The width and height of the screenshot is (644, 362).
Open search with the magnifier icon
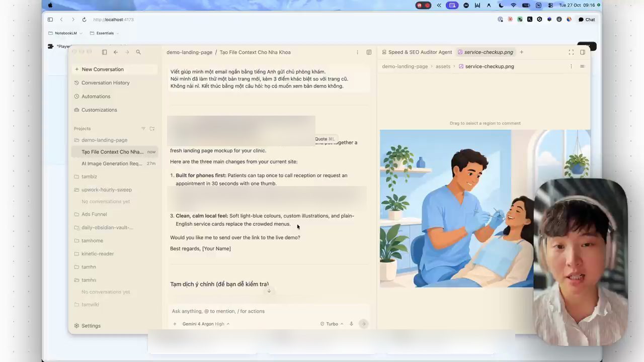(138, 52)
